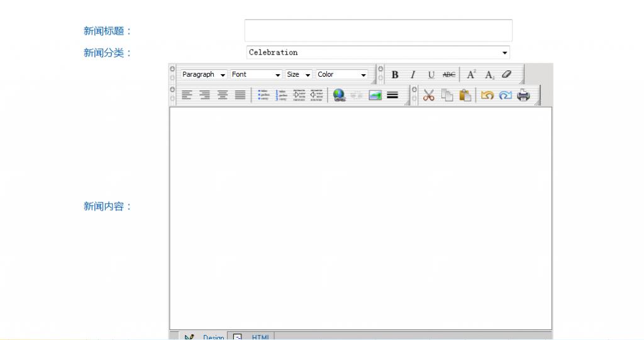The height and width of the screenshot is (340, 644).
Task: Open the Color dropdown
Action: coord(341,75)
